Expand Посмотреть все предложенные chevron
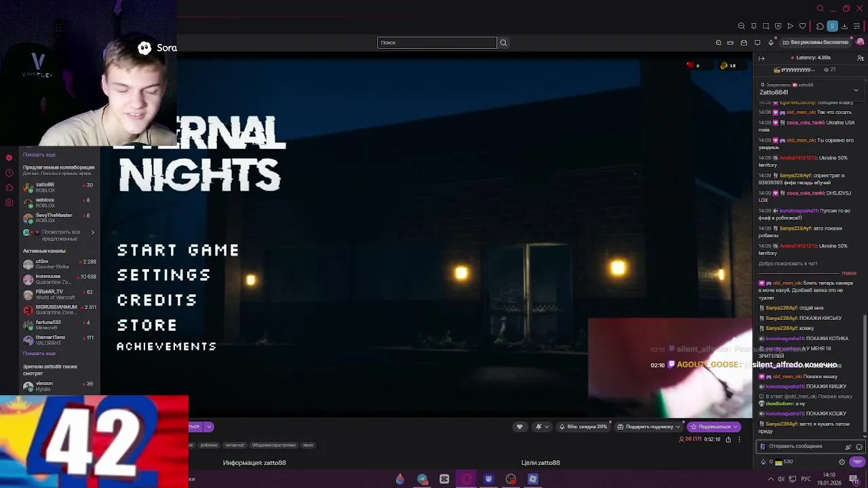Screen dimensions: 868x488 coord(93,232)
